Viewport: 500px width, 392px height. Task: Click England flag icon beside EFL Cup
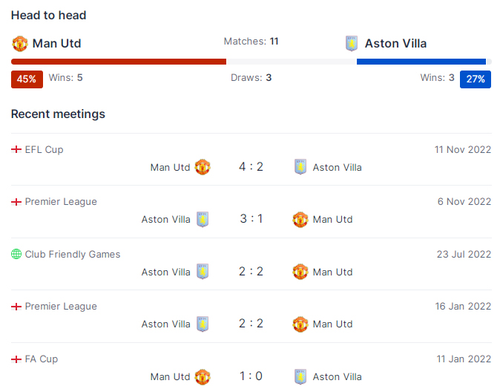(x=16, y=149)
